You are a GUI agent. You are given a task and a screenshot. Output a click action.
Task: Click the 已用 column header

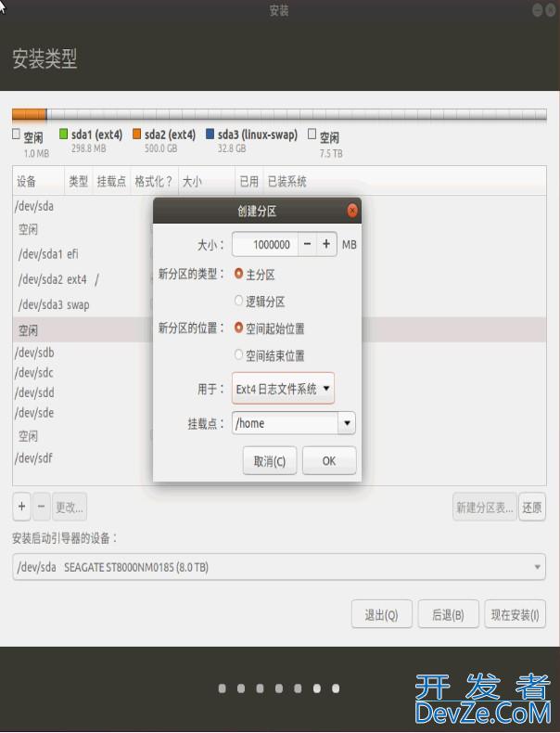click(249, 181)
